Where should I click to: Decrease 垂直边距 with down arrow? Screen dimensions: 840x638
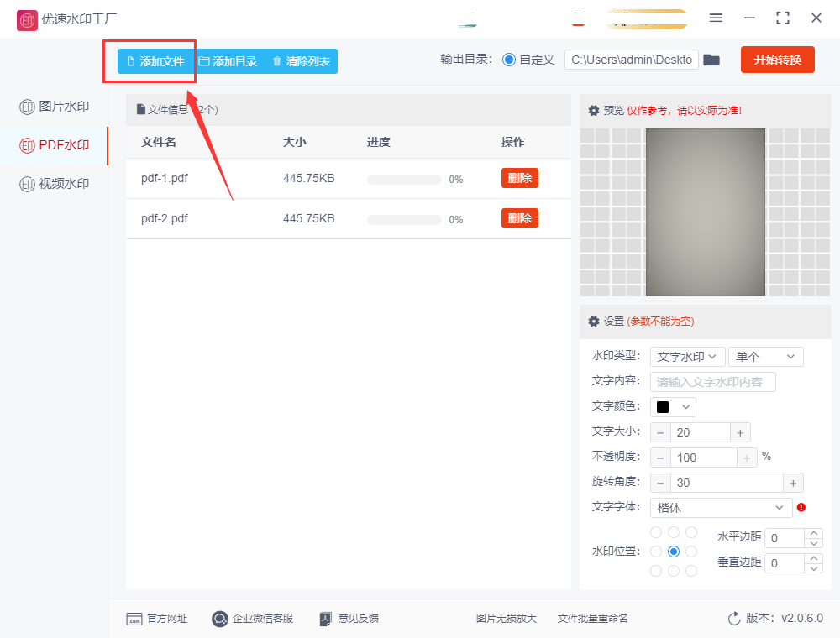tap(814, 567)
